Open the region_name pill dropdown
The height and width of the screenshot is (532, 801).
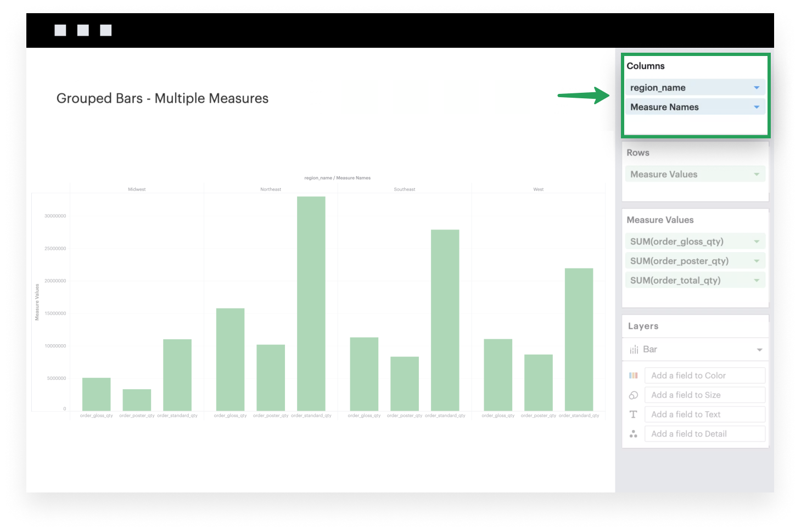coord(757,87)
